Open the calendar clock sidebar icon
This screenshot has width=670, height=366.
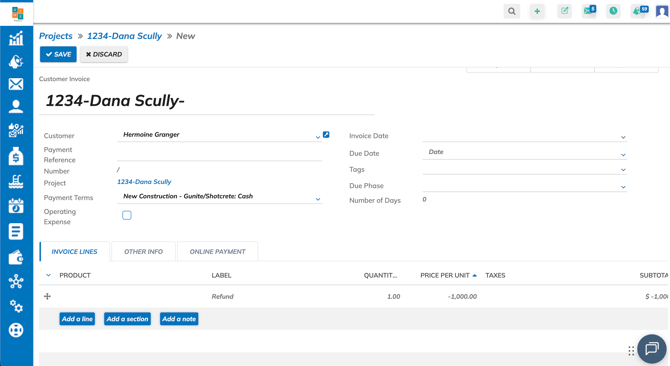click(x=16, y=206)
